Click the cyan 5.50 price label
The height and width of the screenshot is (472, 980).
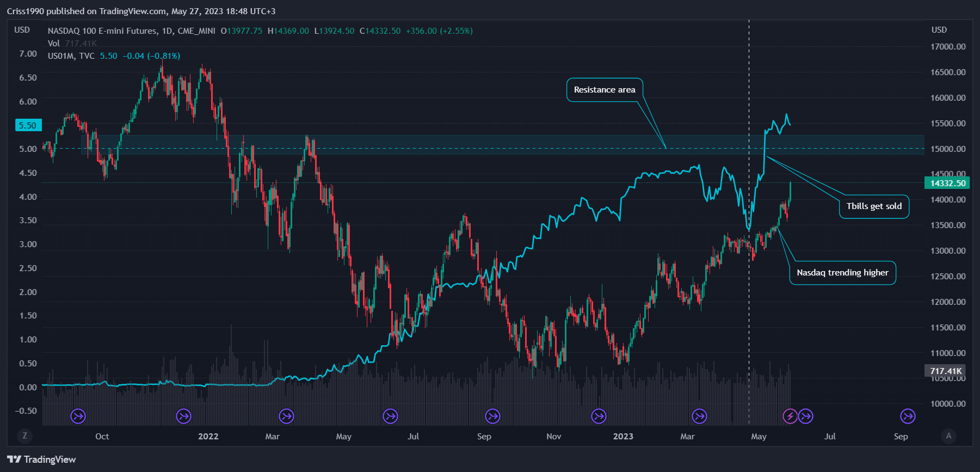click(x=28, y=125)
